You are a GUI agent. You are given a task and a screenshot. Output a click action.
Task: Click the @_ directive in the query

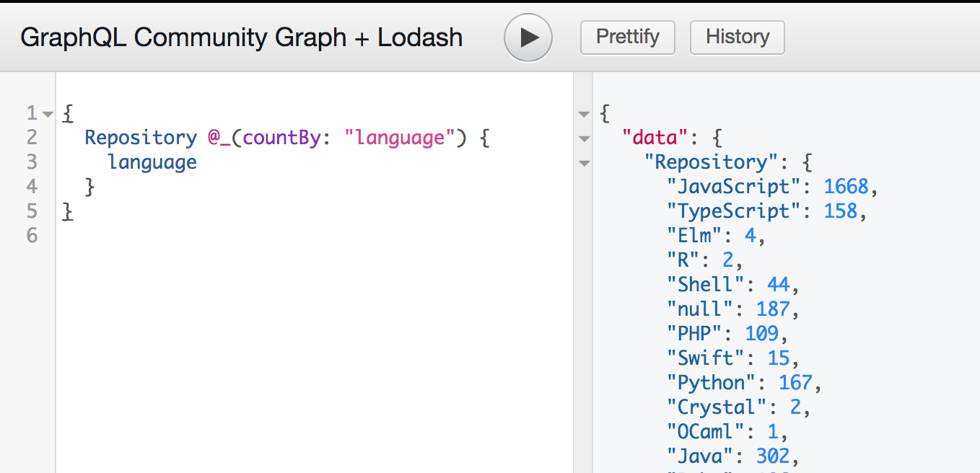point(219,138)
